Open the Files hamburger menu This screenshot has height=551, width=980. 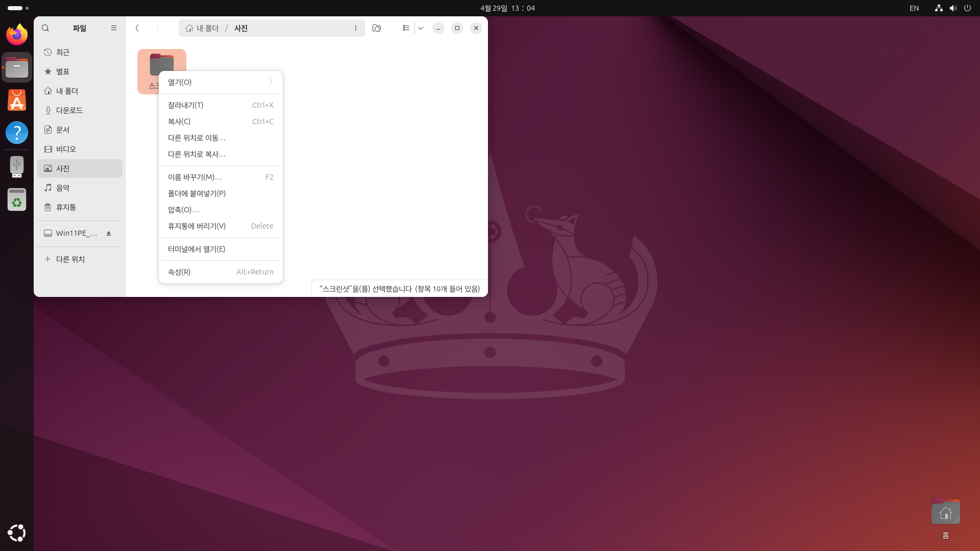tap(114, 28)
